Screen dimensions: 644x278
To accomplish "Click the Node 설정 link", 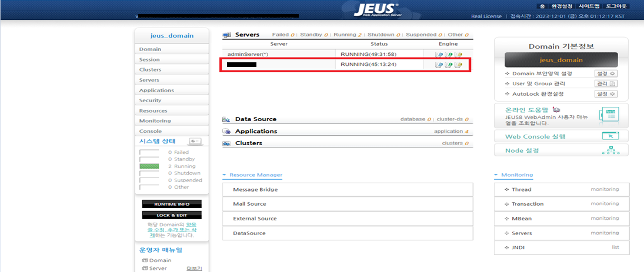I will pyautogui.click(x=522, y=150).
